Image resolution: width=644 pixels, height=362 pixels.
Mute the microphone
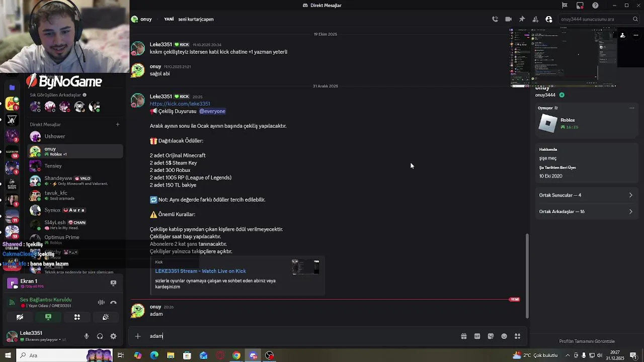click(87, 336)
